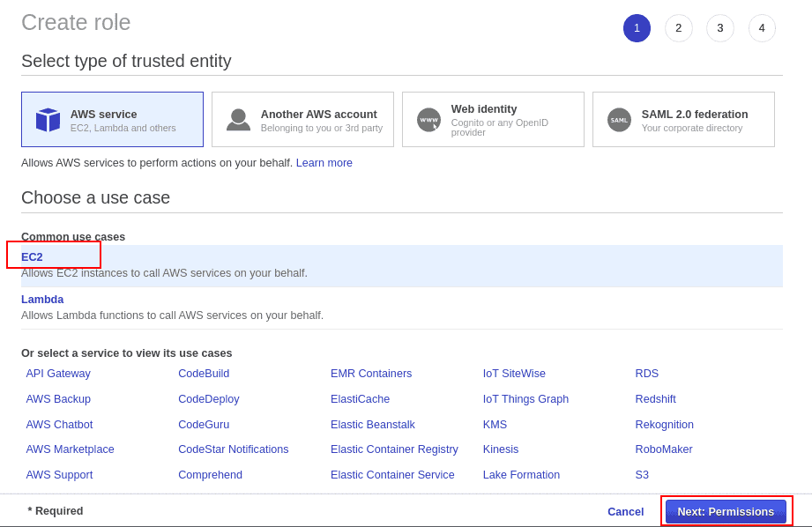Jump to step 2 indicator
This screenshot has width=812, height=527.
tap(678, 28)
